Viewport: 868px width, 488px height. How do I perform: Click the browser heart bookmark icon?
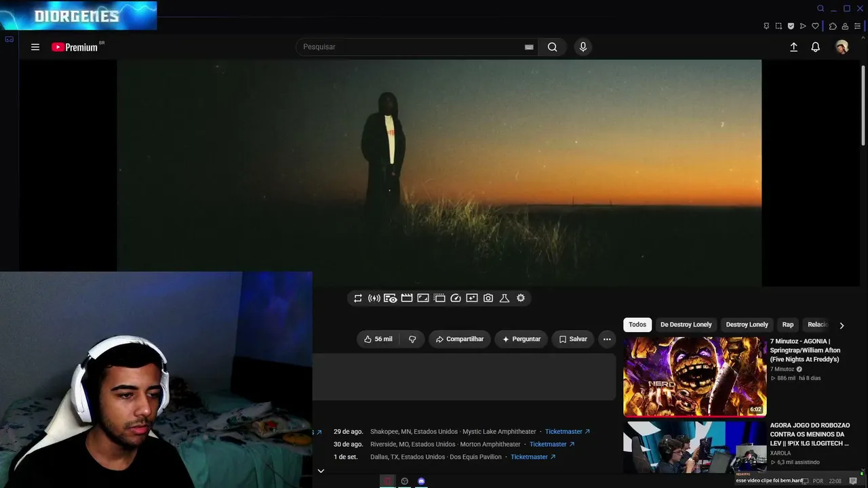coord(815,26)
